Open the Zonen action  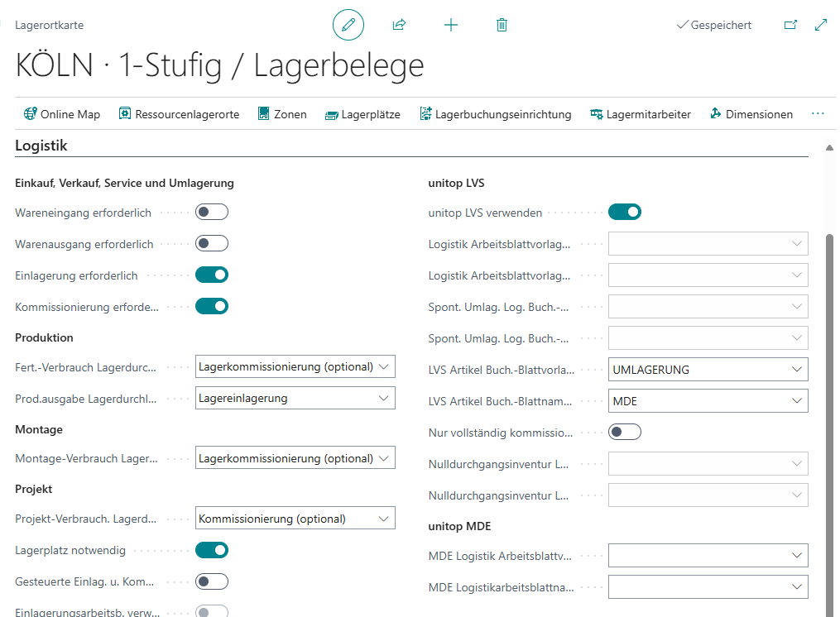click(281, 113)
